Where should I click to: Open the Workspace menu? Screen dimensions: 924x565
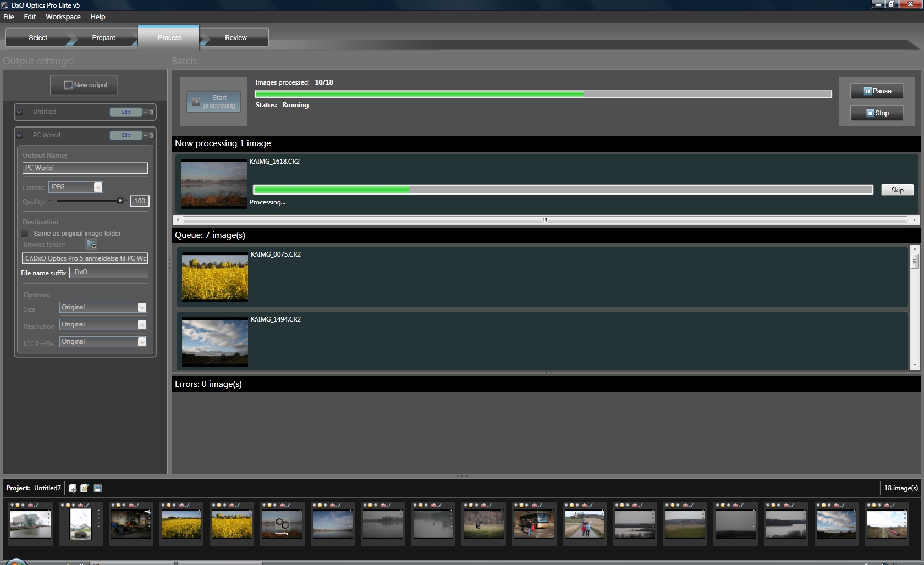coord(63,17)
